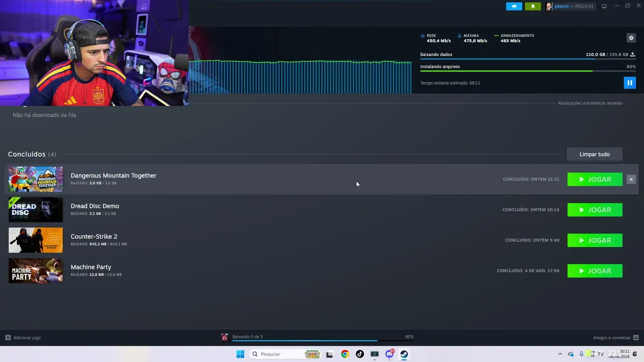The height and width of the screenshot is (362, 644).
Task: Open the Steam announcements megaphone button
Action: [x=514, y=7]
